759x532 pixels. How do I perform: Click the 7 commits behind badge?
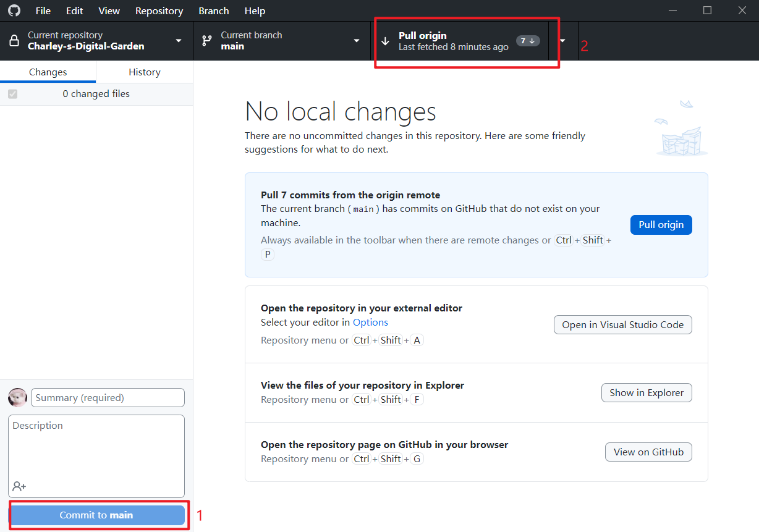[x=527, y=41]
